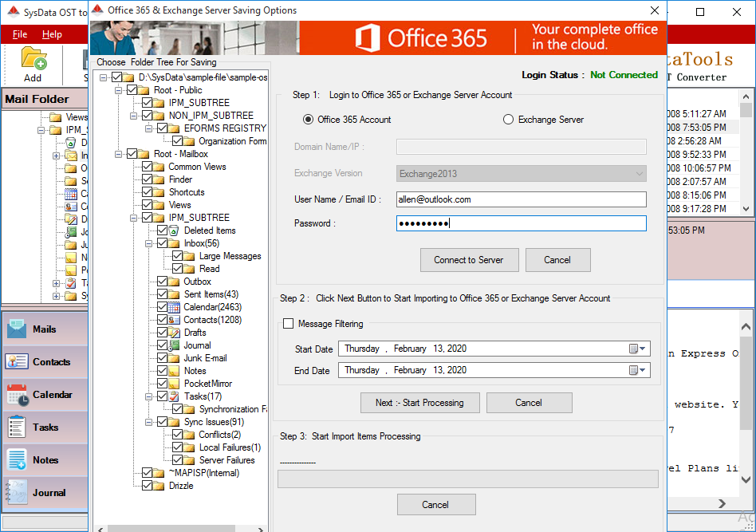Open the End Date calendar dropdown

click(x=637, y=370)
